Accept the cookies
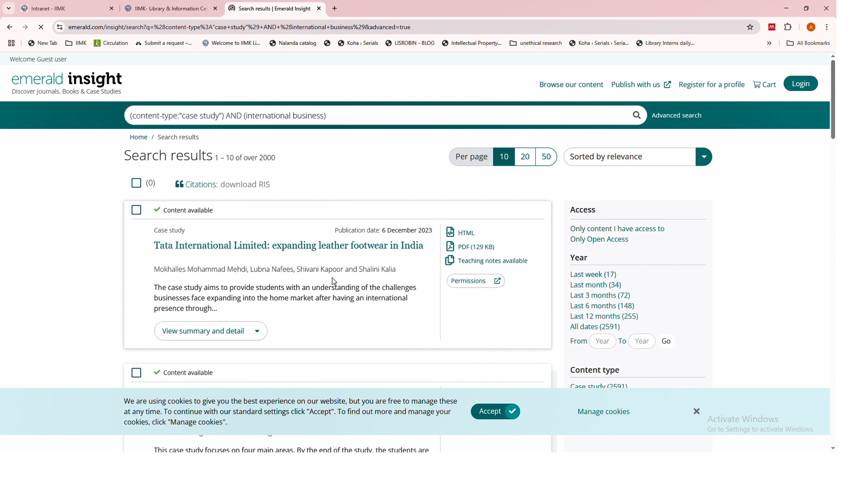868x494 pixels. click(495, 412)
